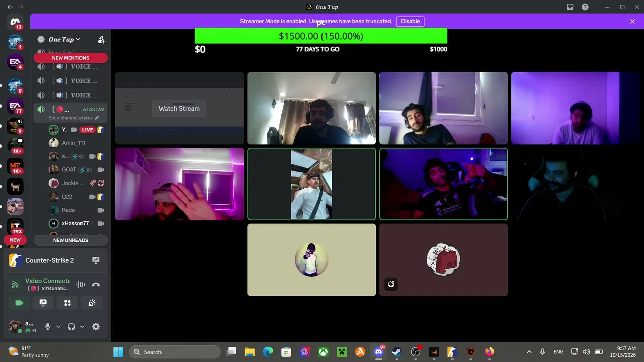Open User Settings gear
Image resolution: width=644 pixels, height=362 pixels.
click(96, 327)
